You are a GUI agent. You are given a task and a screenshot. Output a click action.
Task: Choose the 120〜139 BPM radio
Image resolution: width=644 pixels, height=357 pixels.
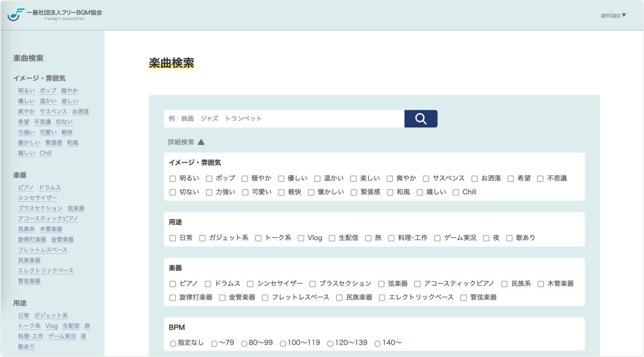(x=330, y=343)
